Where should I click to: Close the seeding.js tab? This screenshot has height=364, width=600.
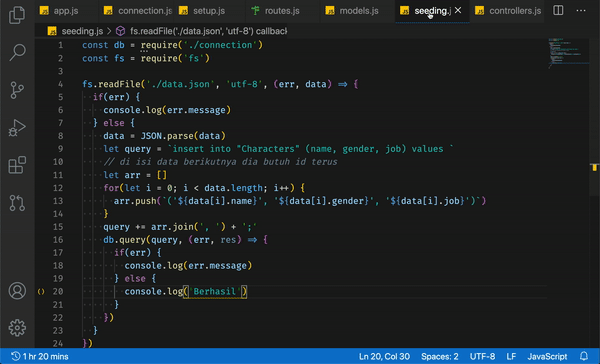[458, 10]
